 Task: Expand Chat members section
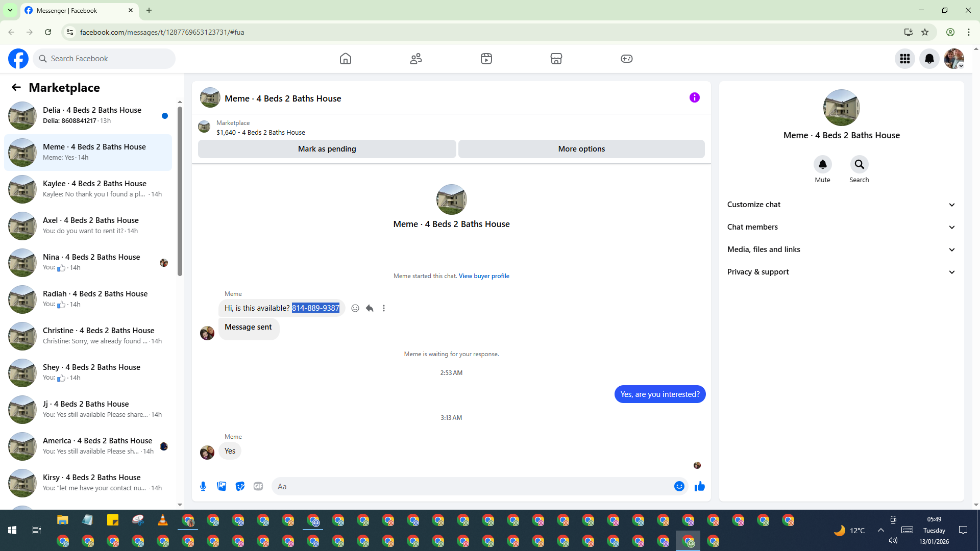(x=841, y=227)
